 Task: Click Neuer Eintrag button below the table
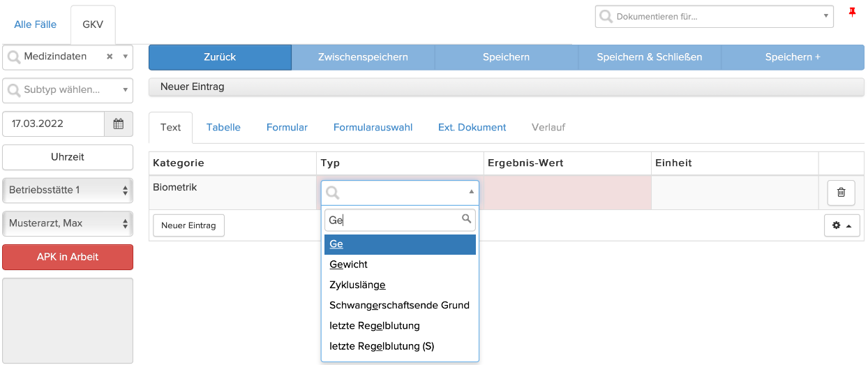click(x=188, y=225)
